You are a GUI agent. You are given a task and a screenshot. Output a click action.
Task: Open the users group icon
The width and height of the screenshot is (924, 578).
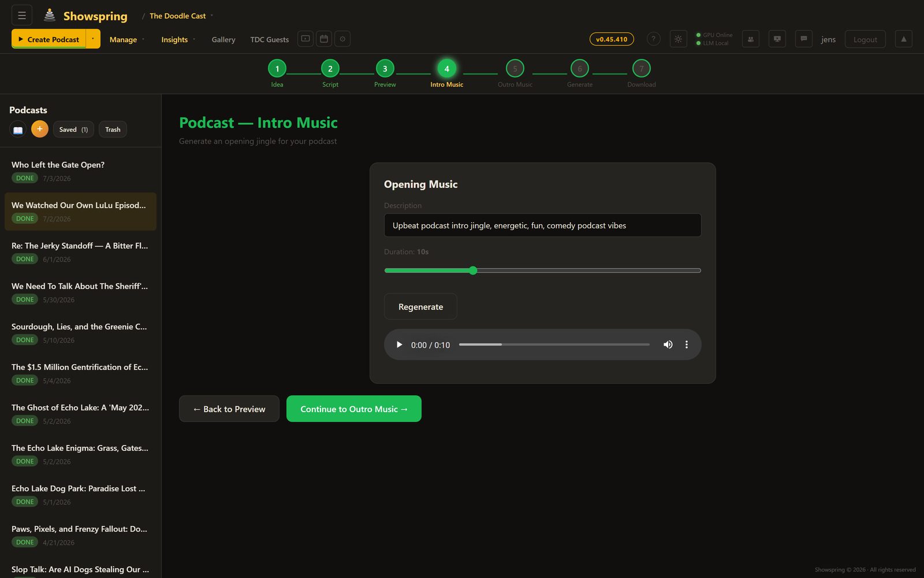(x=750, y=39)
